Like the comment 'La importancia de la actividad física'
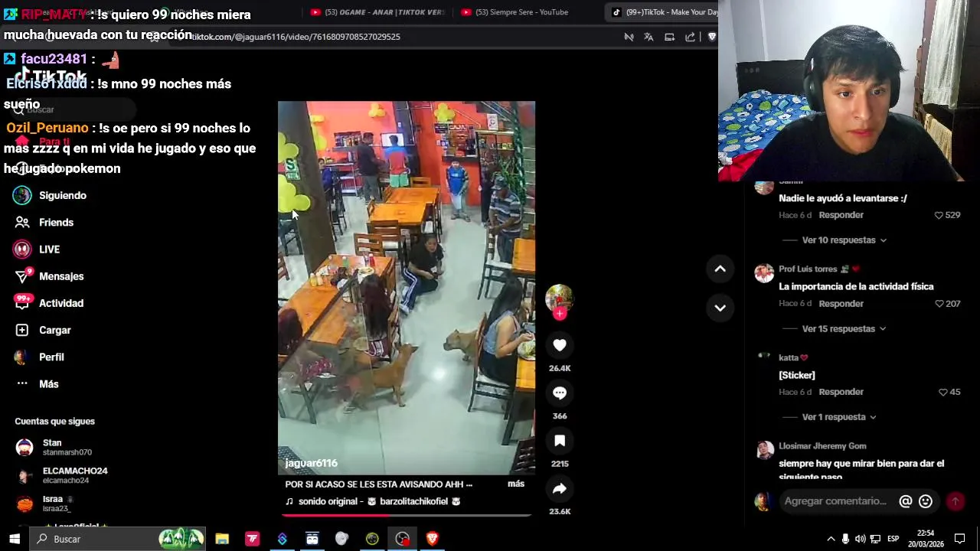The height and width of the screenshot is (551, 980). click(939, 304)
